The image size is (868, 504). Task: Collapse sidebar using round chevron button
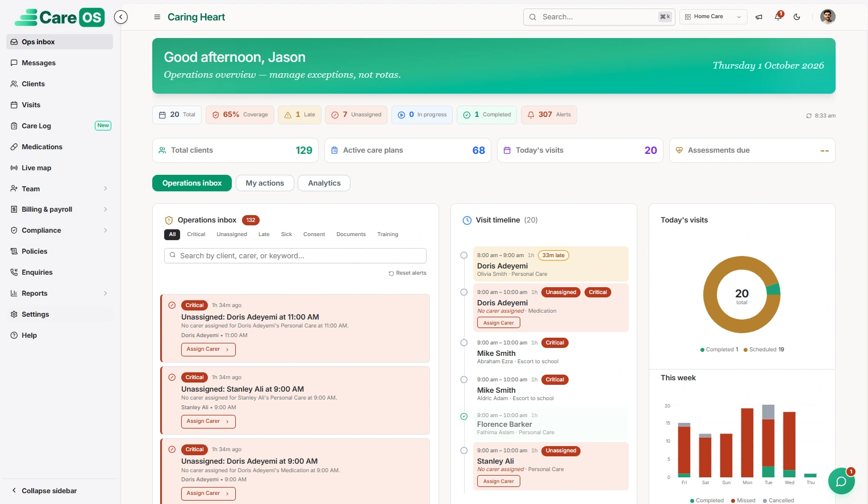(x=120, y=17)
